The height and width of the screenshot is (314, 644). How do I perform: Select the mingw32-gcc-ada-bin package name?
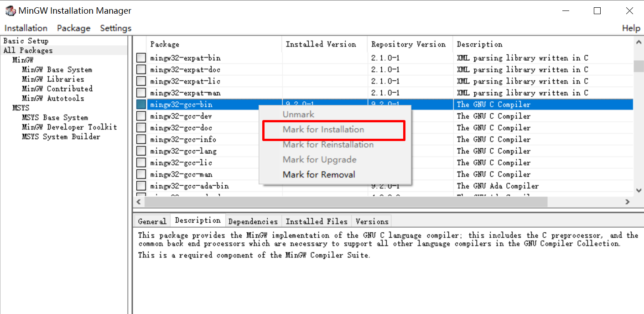point(190,186)
